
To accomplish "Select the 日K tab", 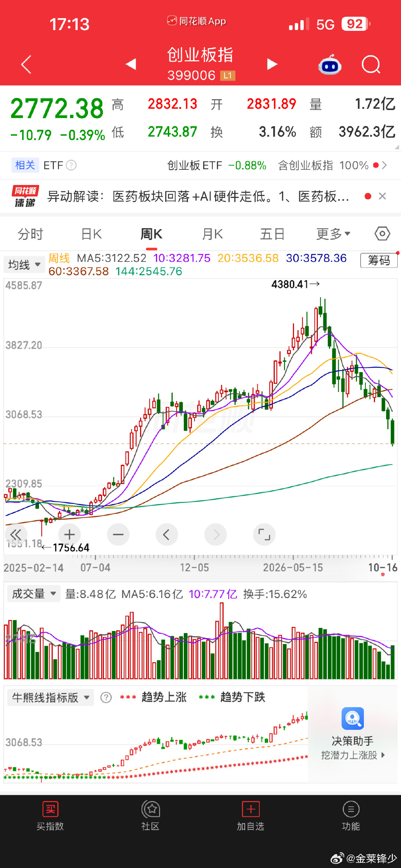I will (91, 234).
